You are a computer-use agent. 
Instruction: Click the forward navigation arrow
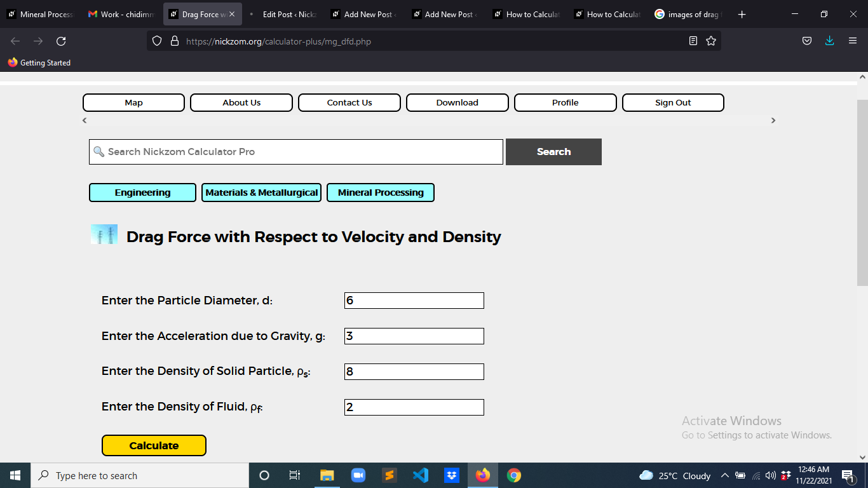(38, 41)
